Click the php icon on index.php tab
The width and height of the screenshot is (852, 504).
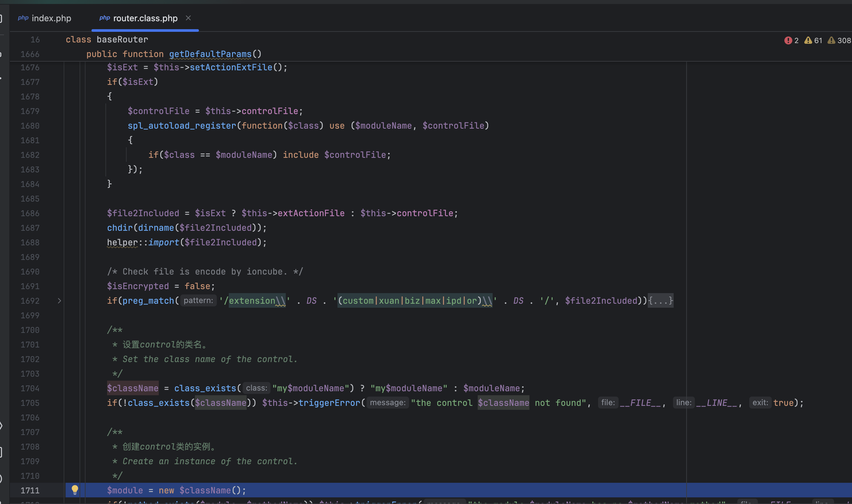coord(23,18)
